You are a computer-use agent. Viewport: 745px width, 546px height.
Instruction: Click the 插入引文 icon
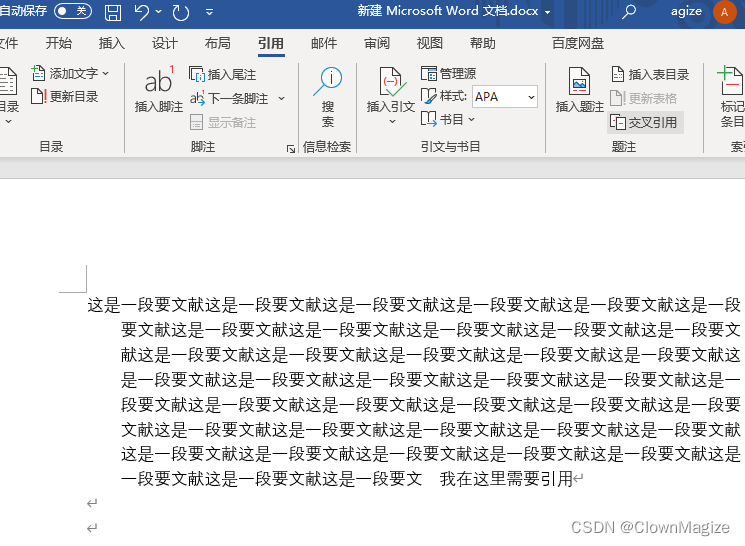click(392, 81)
